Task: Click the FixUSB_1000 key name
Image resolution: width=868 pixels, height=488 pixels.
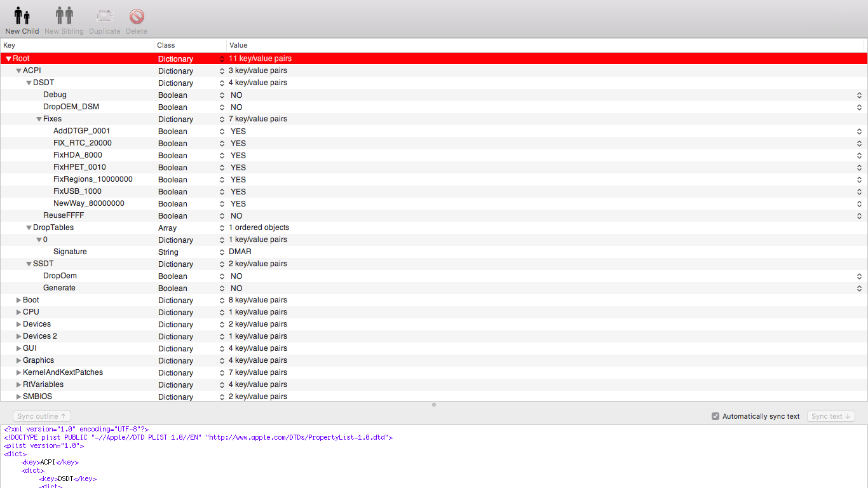Action: click(78, 191)
